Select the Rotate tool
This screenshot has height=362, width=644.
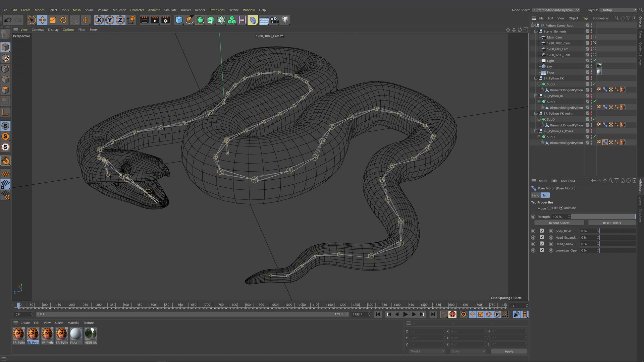[63, 20]
